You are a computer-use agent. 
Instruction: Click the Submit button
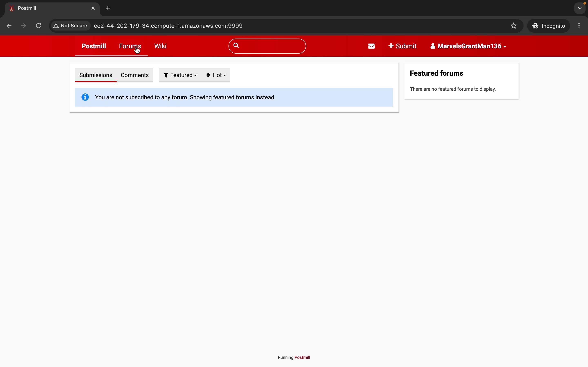tap(402, 46)
